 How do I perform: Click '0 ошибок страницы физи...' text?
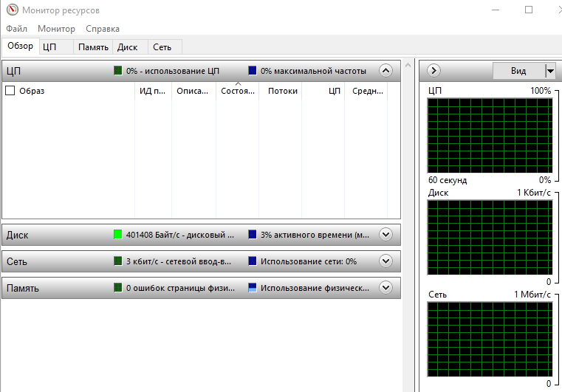tap(180, 288)
